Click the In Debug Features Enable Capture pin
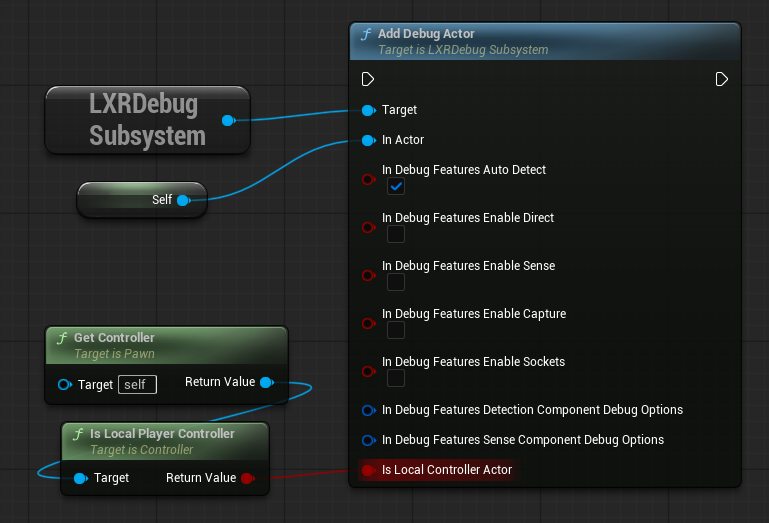 [x=369, y=324]
